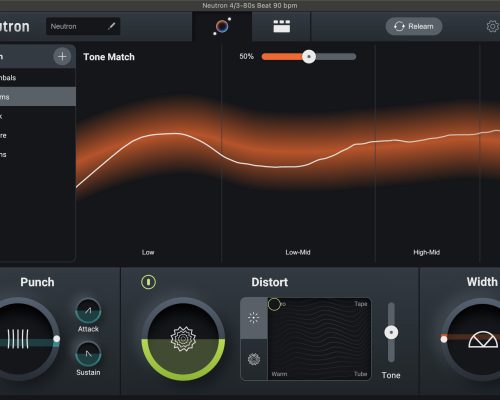Click the Punch section title
Image resolution: width=500 pixels, height=400 pixels.
pos(37,282)
